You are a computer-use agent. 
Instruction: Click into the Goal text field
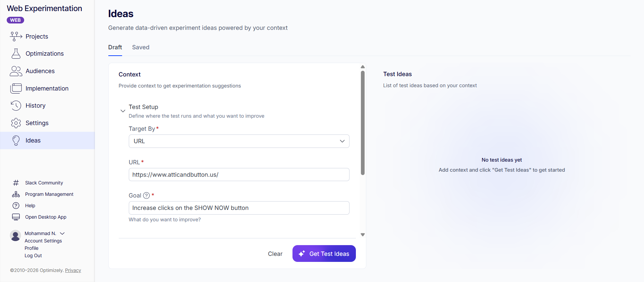pos(239,208)
